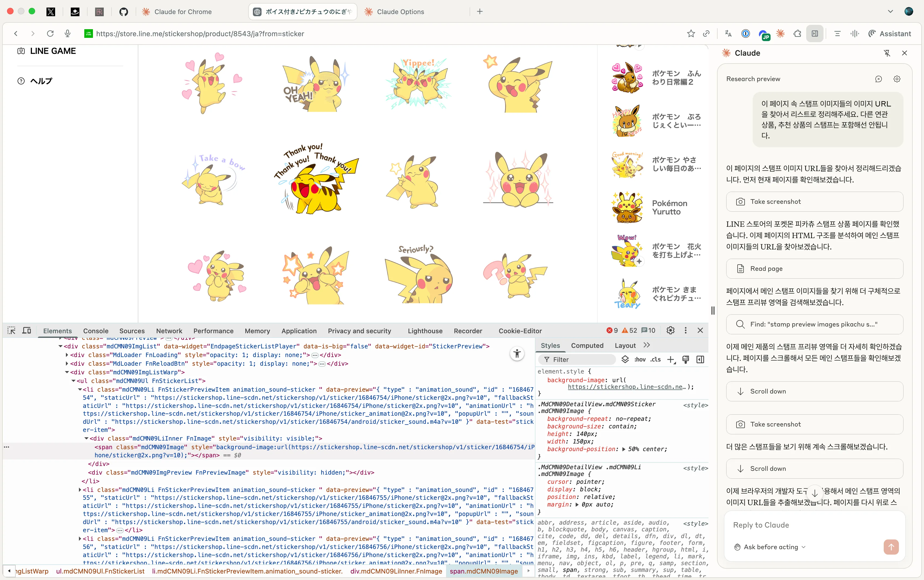
Task: Show more Styles pane tabs chevron
Action: coord(647,345)
